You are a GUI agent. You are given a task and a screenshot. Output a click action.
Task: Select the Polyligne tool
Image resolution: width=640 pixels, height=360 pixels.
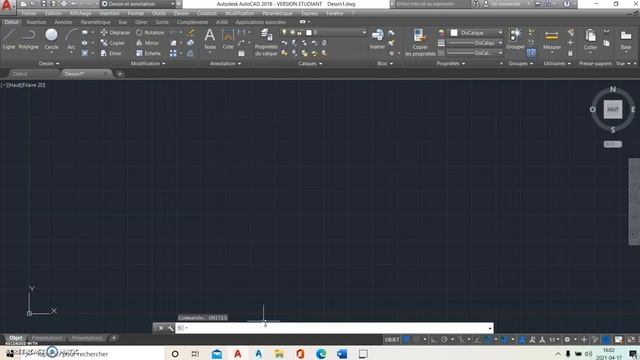29,39
